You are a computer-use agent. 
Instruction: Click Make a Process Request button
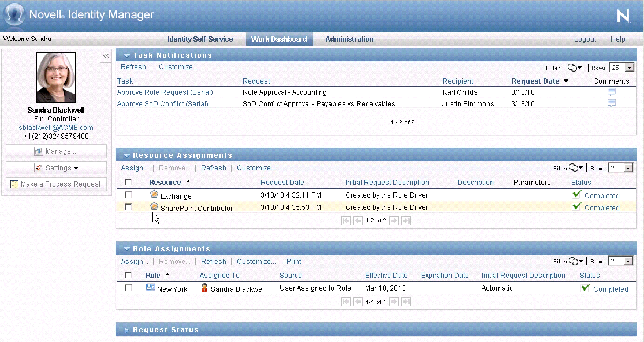(x=56, y=184)
